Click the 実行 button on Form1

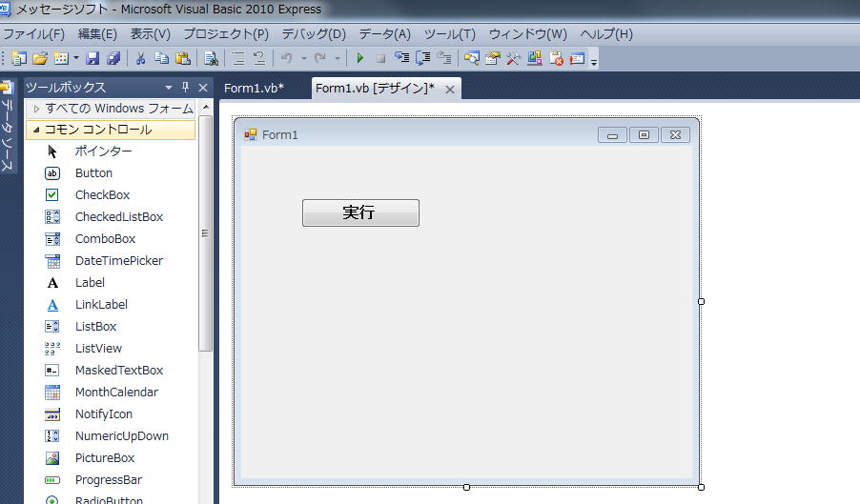click(x=361, y=212)
